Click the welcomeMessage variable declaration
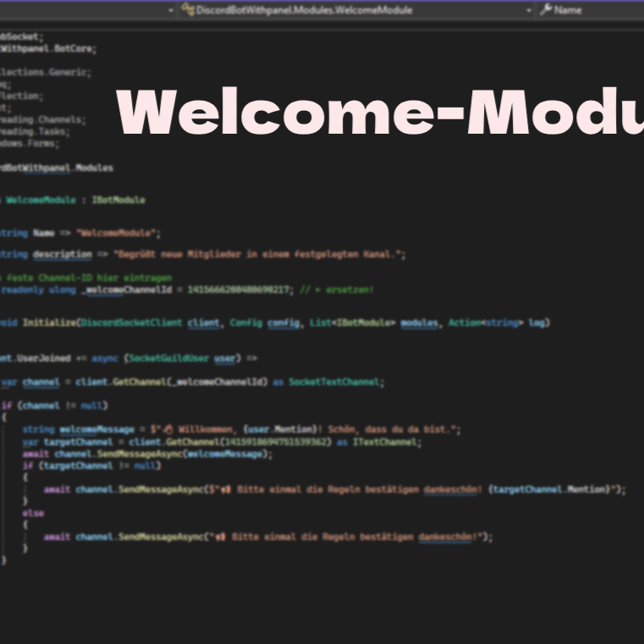644x644 pixels. tap(91, 429)
